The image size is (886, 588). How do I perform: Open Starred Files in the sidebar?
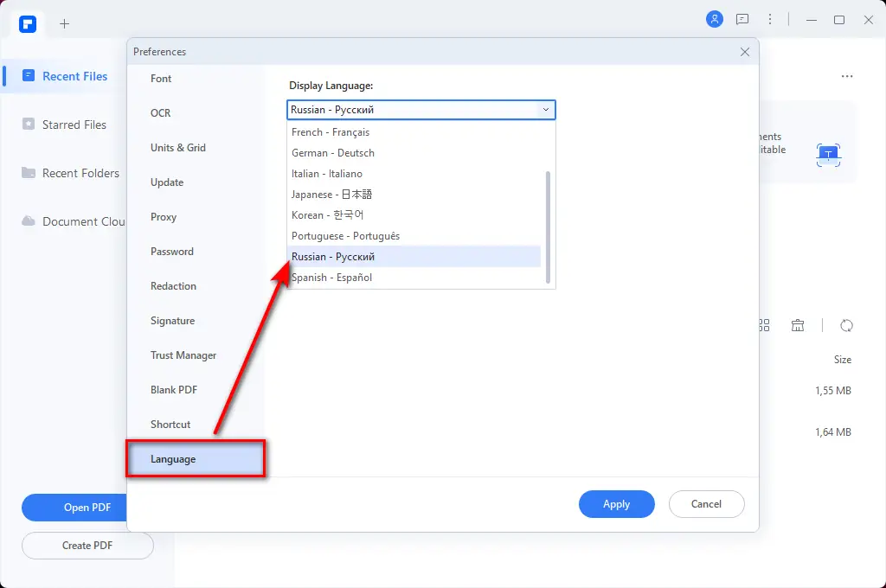pyautogui.click(x=74, y=125)
